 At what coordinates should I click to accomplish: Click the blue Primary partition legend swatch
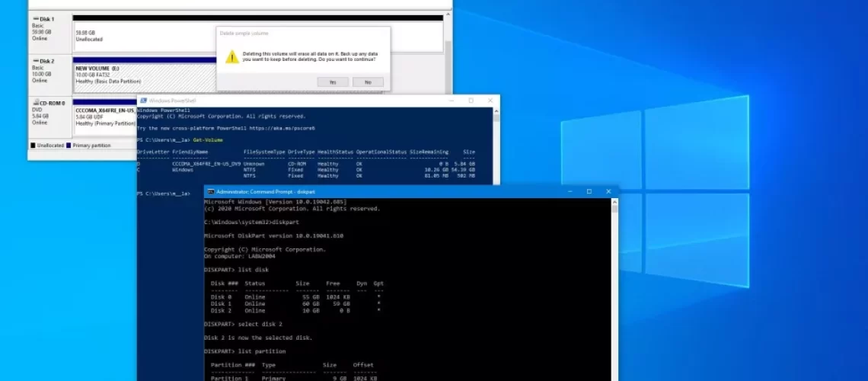tap(69, 145)
